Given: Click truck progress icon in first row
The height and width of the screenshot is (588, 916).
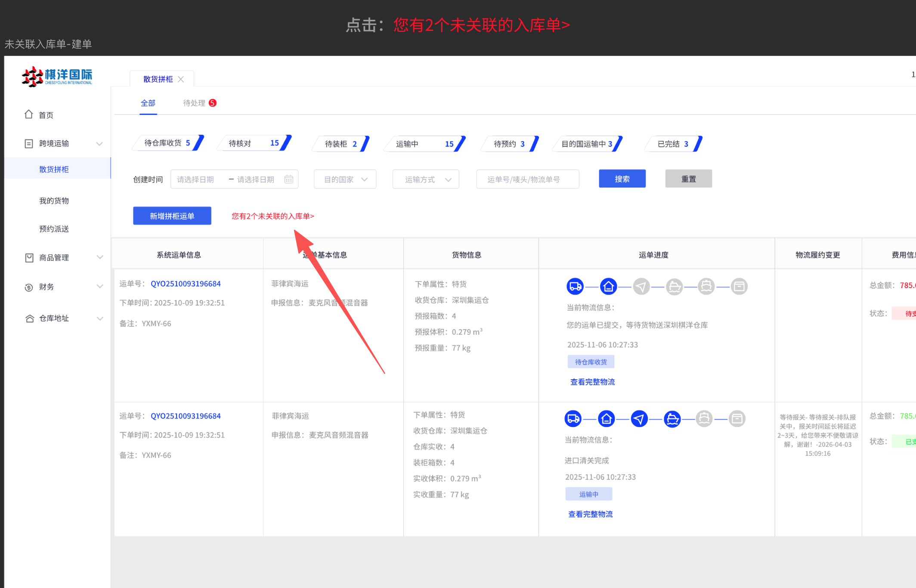Looking at the screenshot, I should [x=575, y=286].
